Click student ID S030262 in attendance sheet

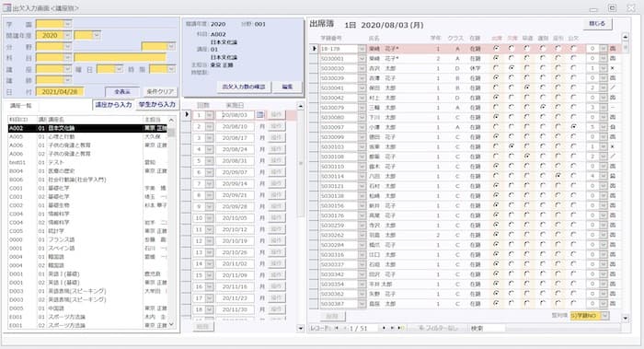click(x=339, y=235)
